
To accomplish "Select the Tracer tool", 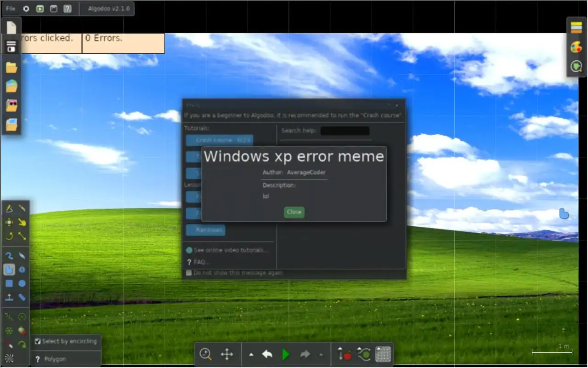I will (22, 344).
